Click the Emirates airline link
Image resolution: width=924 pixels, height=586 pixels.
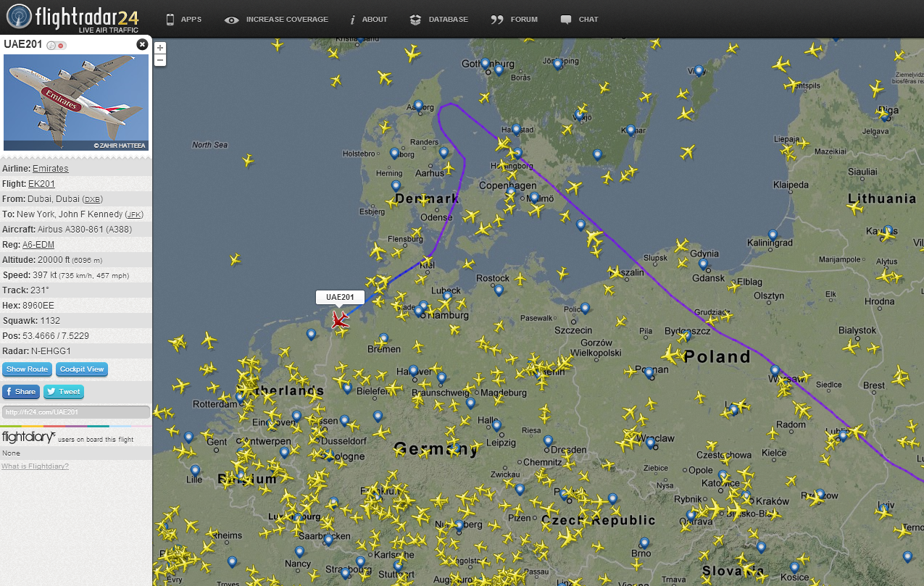point(51,169)
